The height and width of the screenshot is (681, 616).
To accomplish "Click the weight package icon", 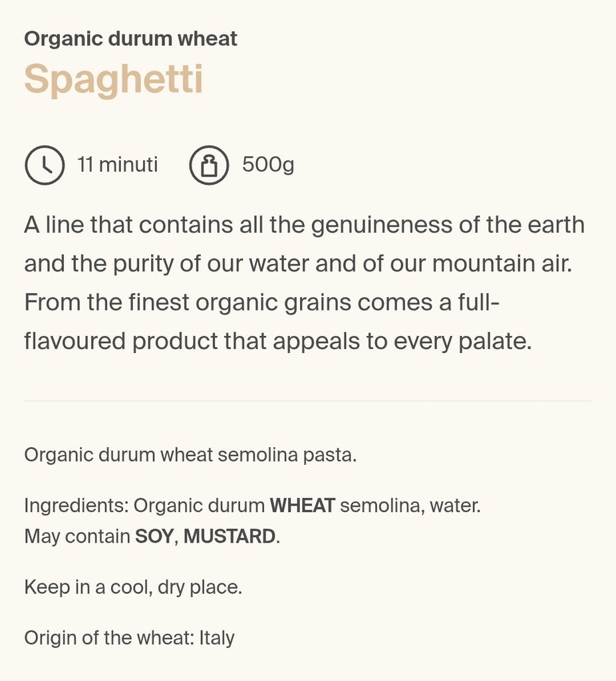I will [210, 165].
